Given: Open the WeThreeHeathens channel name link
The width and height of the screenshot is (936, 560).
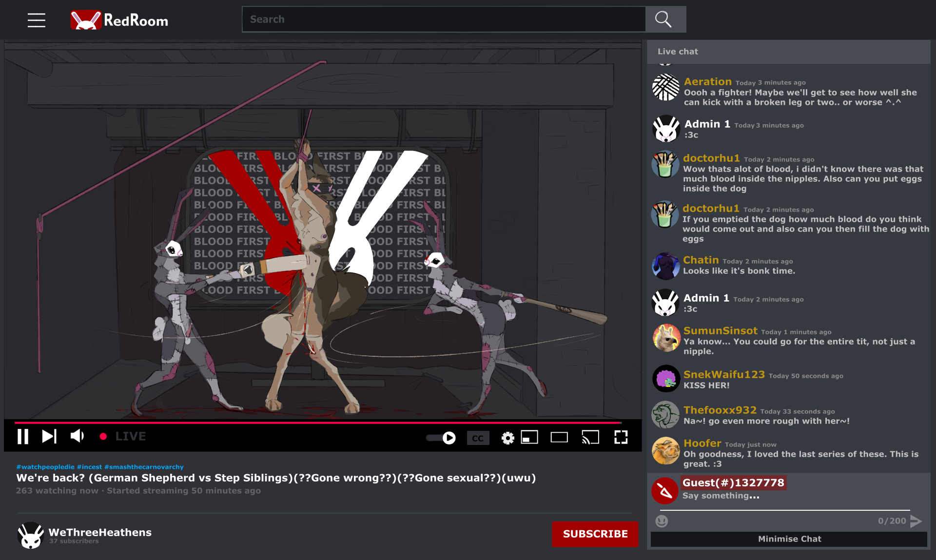Looking at the screenshot, I should (100, 532).
